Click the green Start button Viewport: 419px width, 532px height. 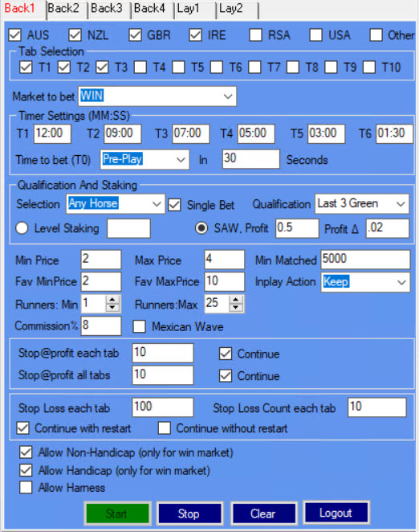click(117, 514)
